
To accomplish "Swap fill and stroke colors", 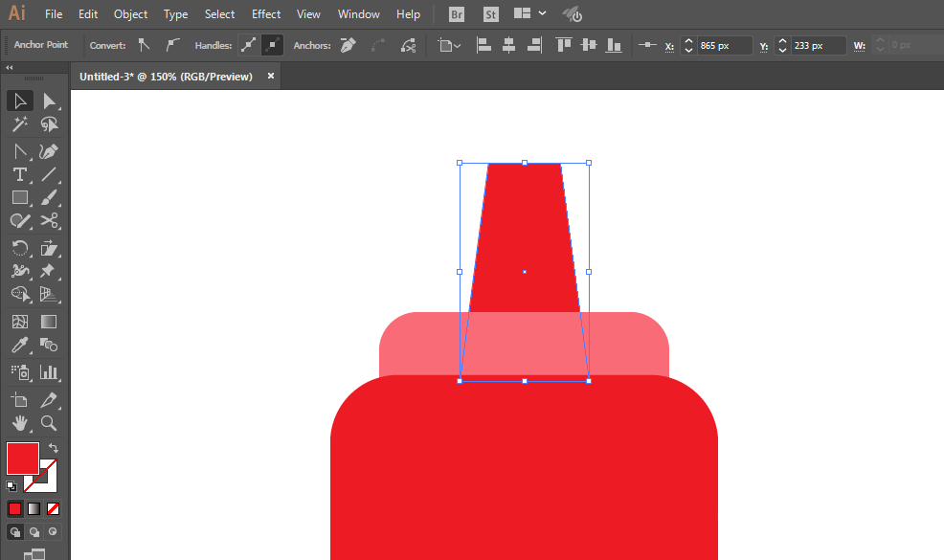I will click(x=54, y=448).
